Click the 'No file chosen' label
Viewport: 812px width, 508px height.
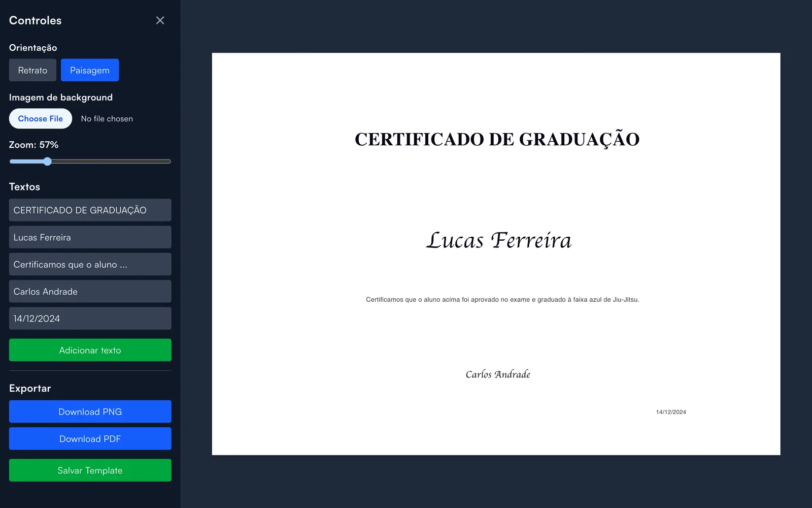[107, 118]
